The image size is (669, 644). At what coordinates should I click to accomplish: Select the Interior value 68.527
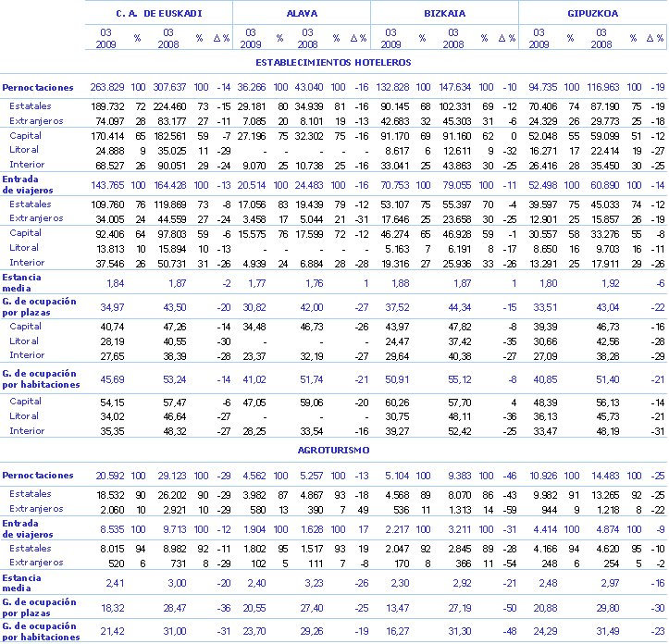point(110,166)
